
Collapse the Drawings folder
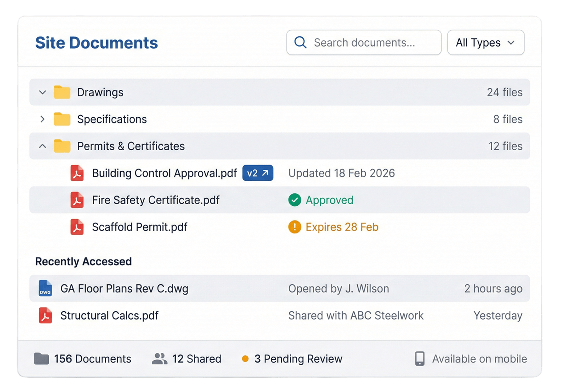coord(43,92)
